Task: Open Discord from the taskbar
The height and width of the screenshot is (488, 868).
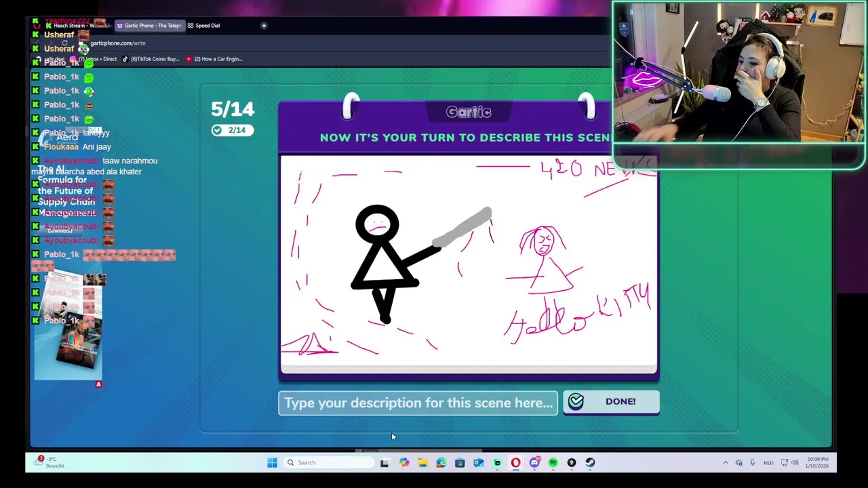Action: 534,463
